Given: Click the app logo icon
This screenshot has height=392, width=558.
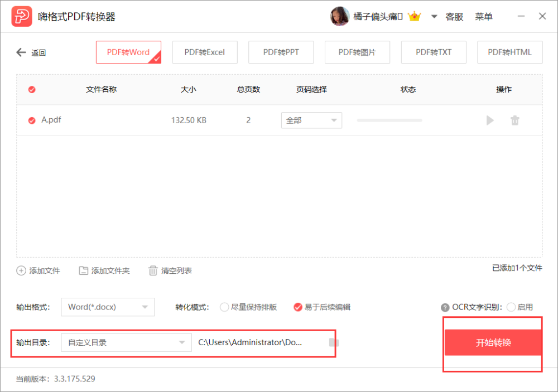Looking at the screenshot, I should click(x=22, y=16).
